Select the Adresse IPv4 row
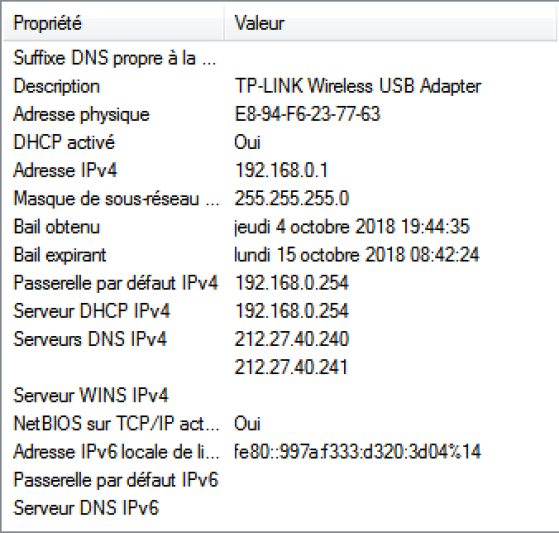This screenshot has width=559, height=533. point(280,170)
